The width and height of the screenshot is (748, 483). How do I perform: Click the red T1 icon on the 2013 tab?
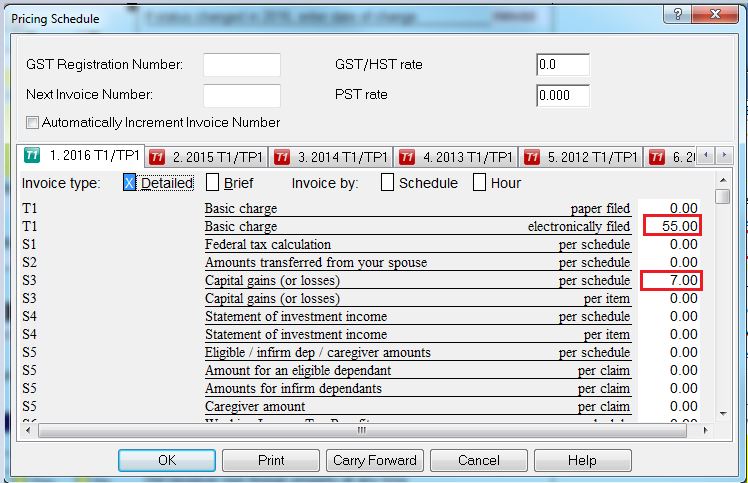pyautogui.click(x=407, y=157)
